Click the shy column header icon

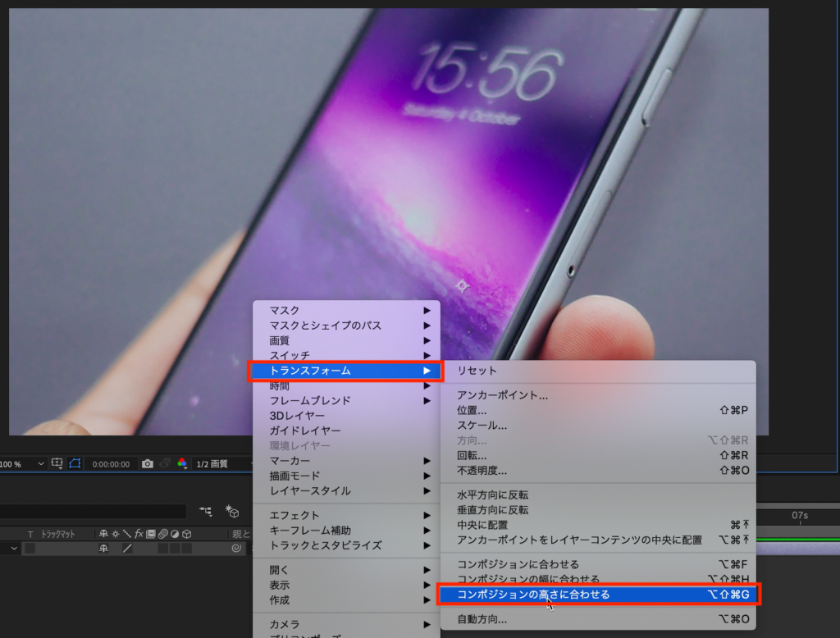click(x=103, y=534)
